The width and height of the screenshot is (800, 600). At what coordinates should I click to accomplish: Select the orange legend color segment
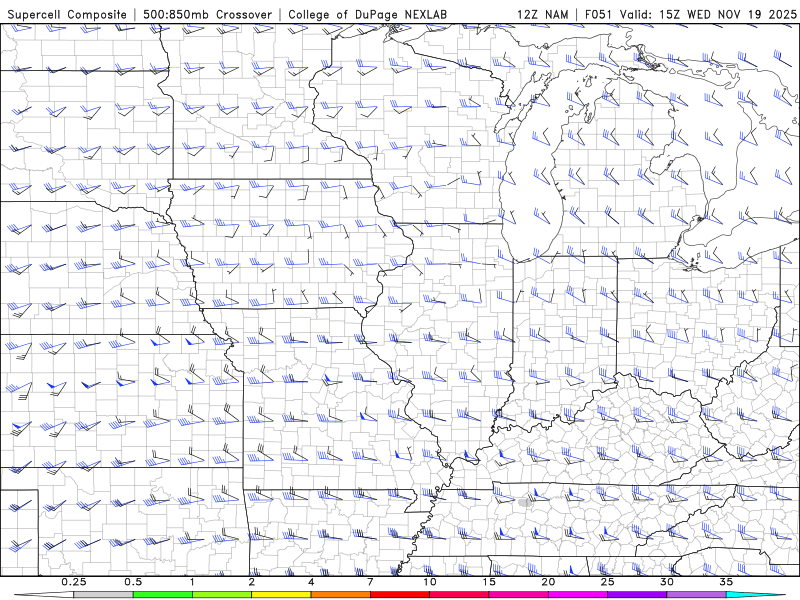click(340, 595)
